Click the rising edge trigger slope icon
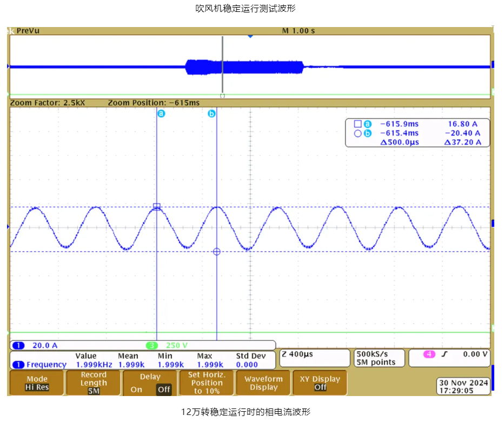 tap(445, 354)
